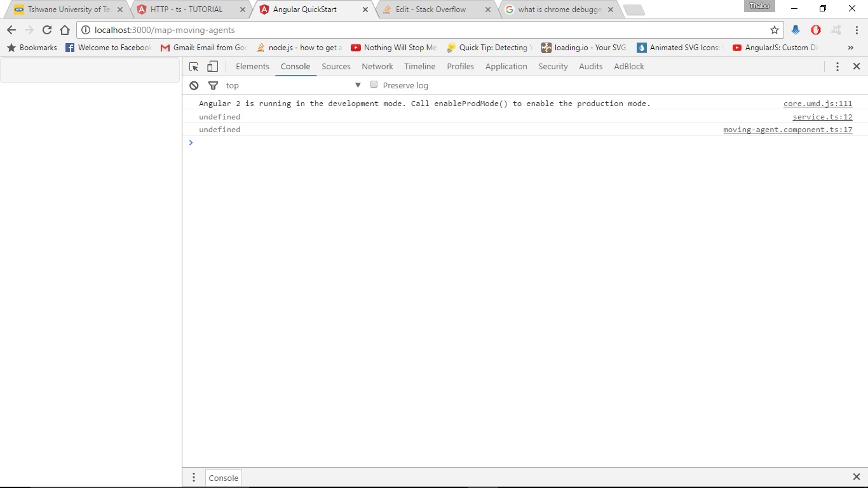
Task: Open the service.ts:12 source link
Action: tap(822, 117)
